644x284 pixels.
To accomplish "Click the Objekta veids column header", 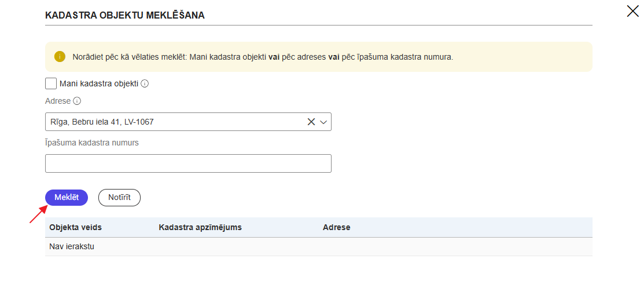I will pos(76,227).
